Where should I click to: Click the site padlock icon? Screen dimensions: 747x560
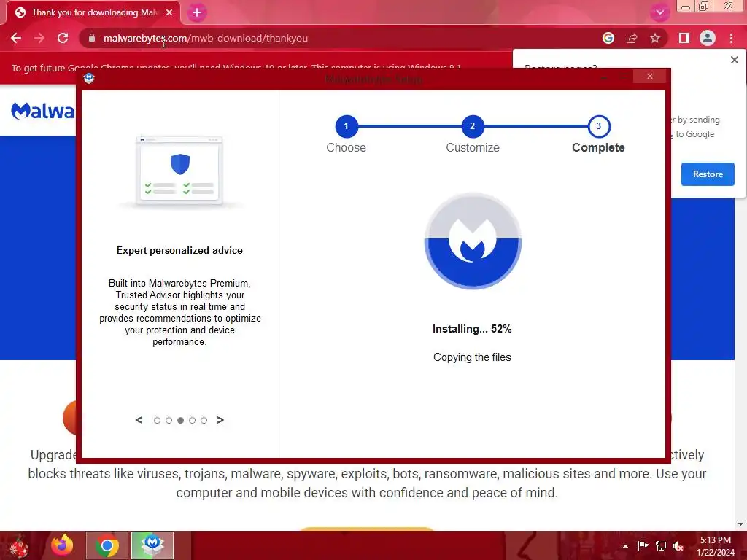click(x=92, y=38)
